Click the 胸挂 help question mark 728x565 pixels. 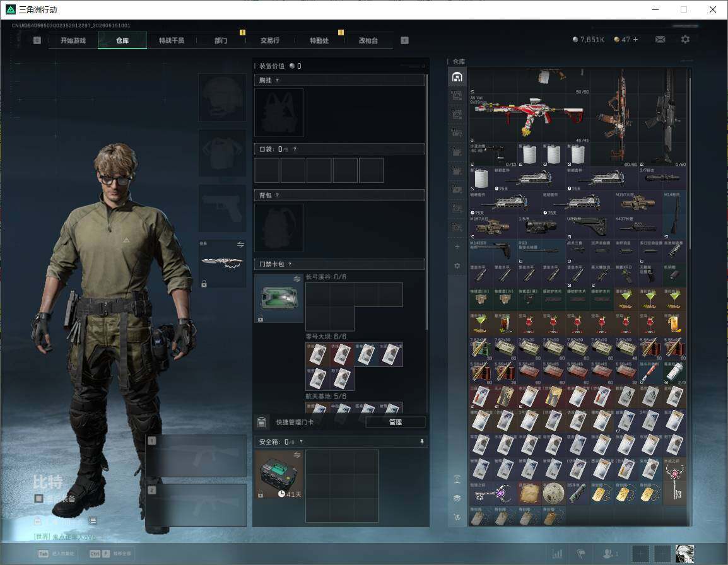pyautogui.click(x=277, y=80)
